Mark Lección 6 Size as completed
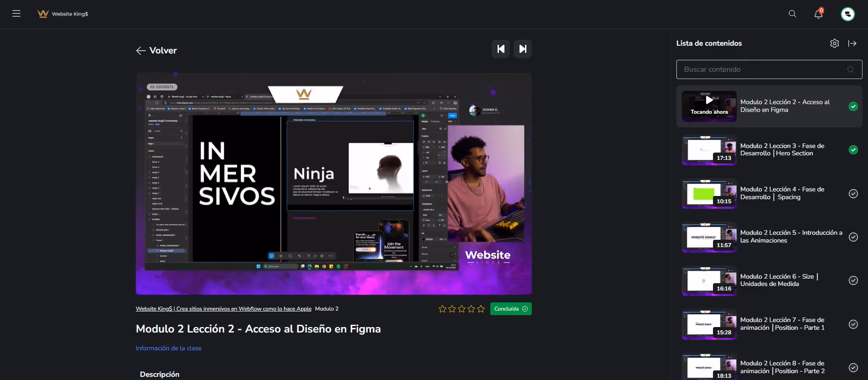868x380 pixels. point(853,280)
